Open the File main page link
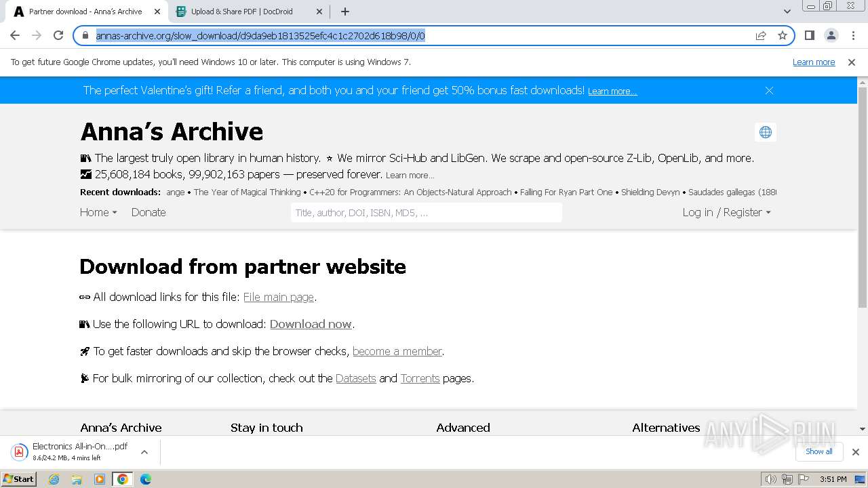Screen dimensions: 868x488 coord(278,297)
